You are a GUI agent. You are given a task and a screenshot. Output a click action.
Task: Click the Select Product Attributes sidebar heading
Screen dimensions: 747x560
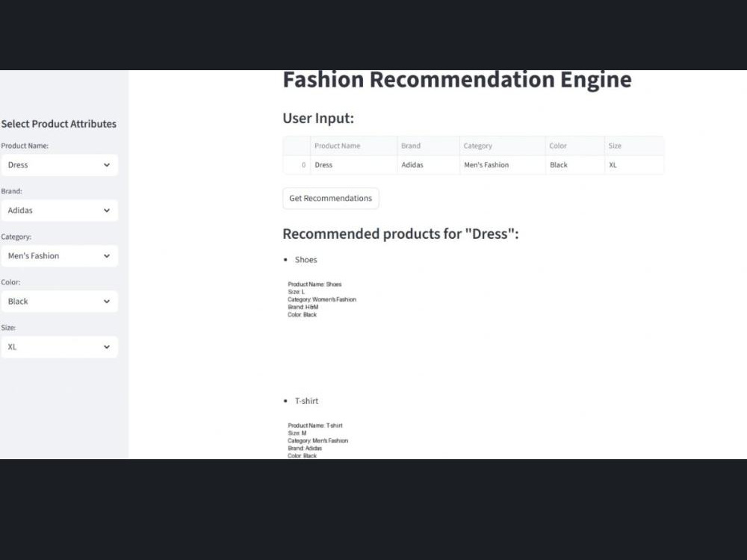[x=58, y=124]
